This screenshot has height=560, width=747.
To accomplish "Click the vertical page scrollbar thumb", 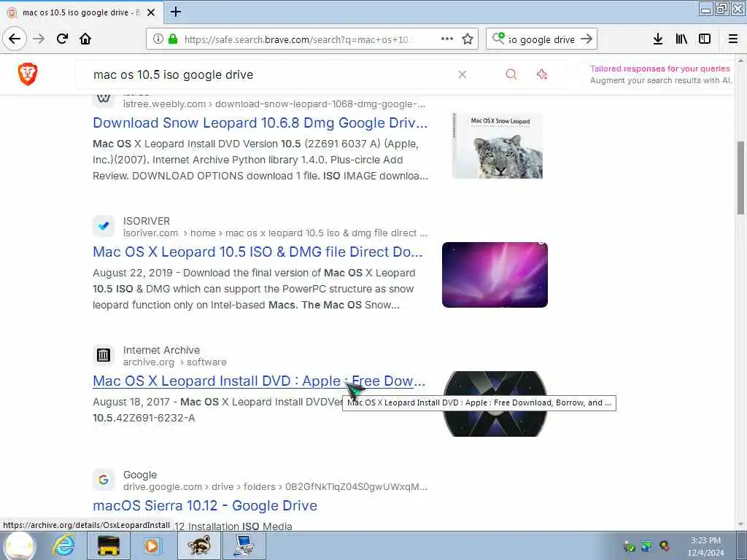I will point(741,178).
